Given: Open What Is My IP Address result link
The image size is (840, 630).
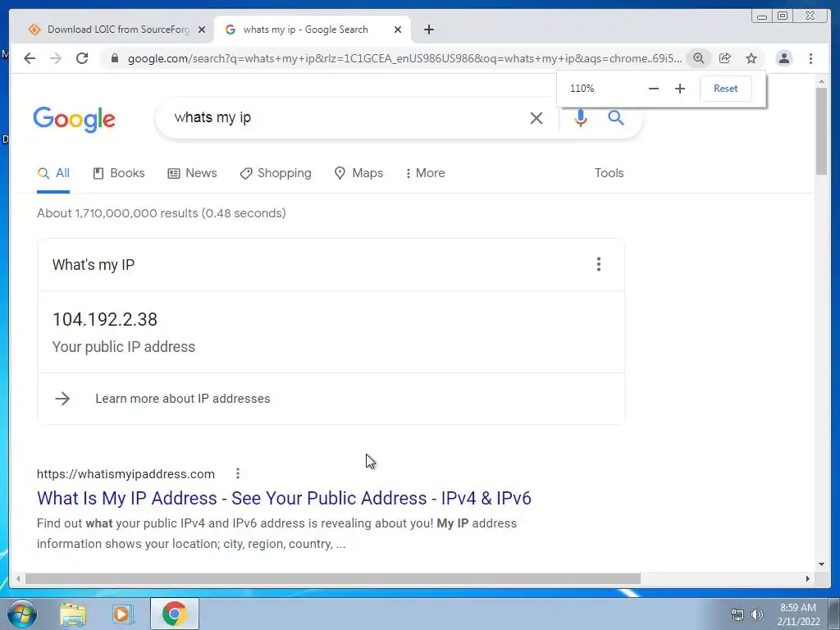Looking at the screenshot, I should pos(284,498).
